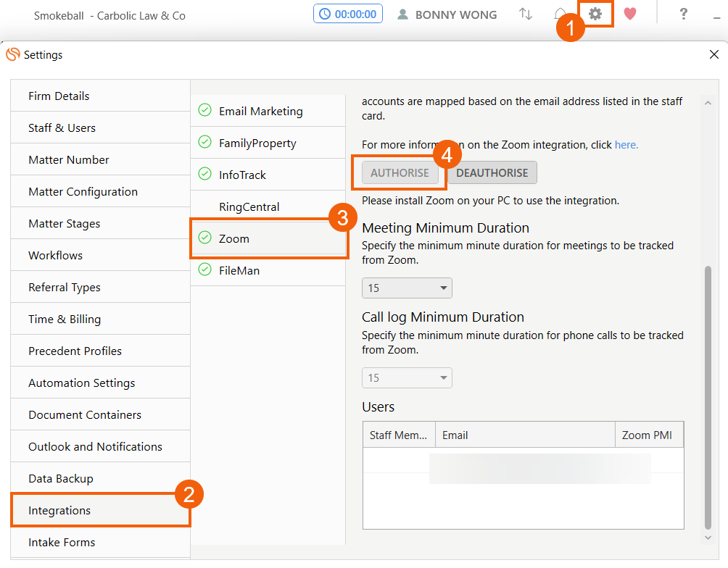Image resolution: width=728 pixels, height=568 pixels.
Task: Click the Deauthorise button
Action: (x=492, y=172)
